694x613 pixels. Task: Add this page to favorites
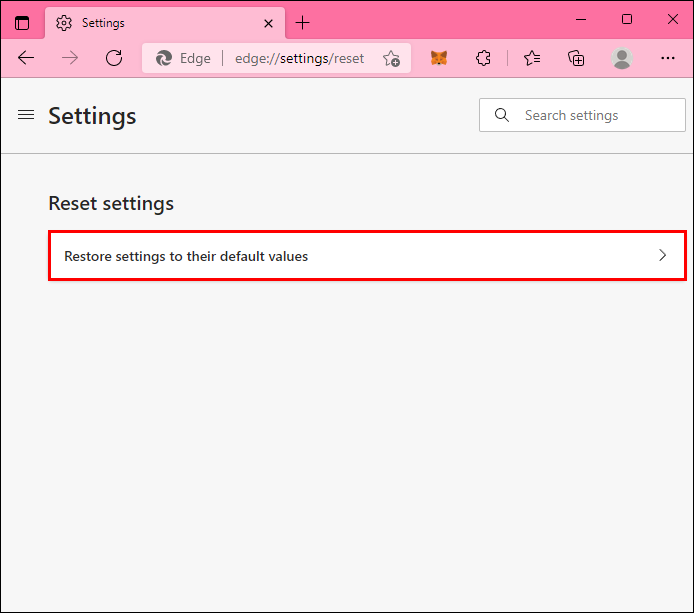[x=391, y=58]
